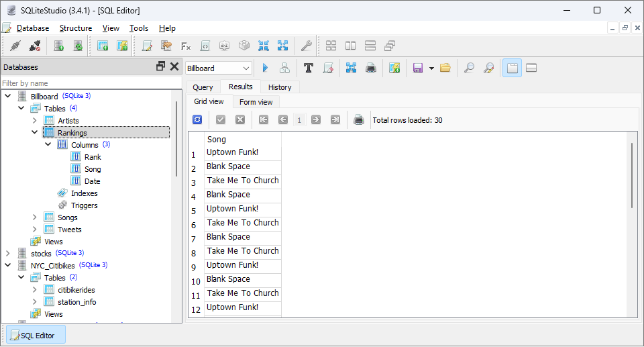
Task: Load SQL from file folder icon
Action: tap(445, 68)
